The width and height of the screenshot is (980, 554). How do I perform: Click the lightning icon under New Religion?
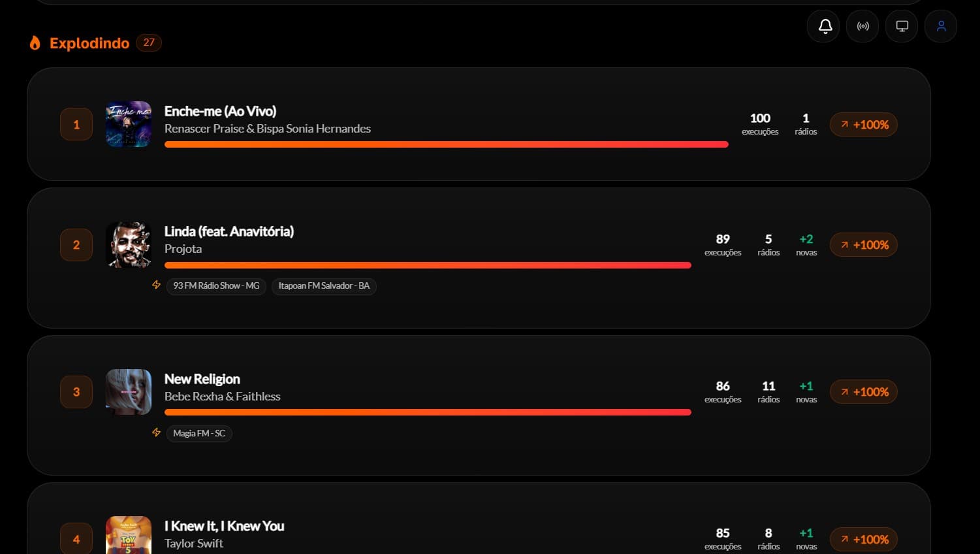pyautogui.click(x=156, y=432)
